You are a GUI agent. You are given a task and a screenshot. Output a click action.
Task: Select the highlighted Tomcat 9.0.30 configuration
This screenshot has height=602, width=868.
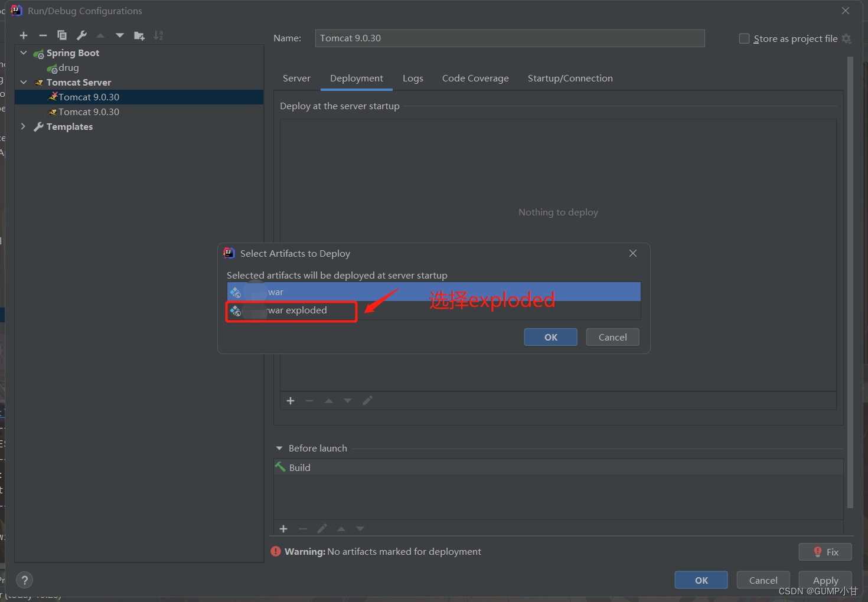139,97
